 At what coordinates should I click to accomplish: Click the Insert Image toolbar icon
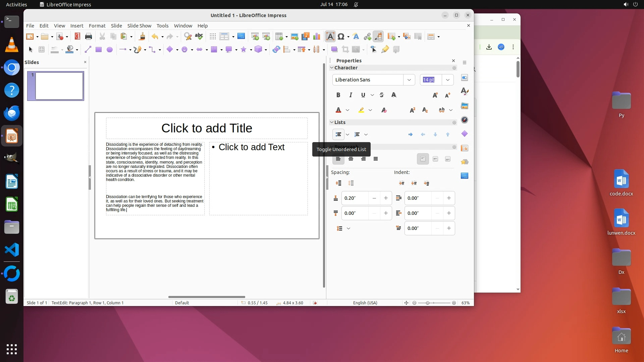pos(294,37)
